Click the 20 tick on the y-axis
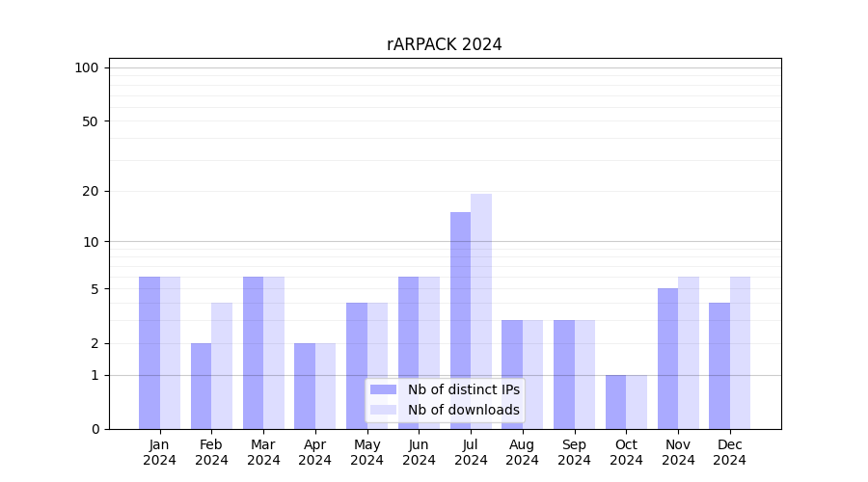 91,191
